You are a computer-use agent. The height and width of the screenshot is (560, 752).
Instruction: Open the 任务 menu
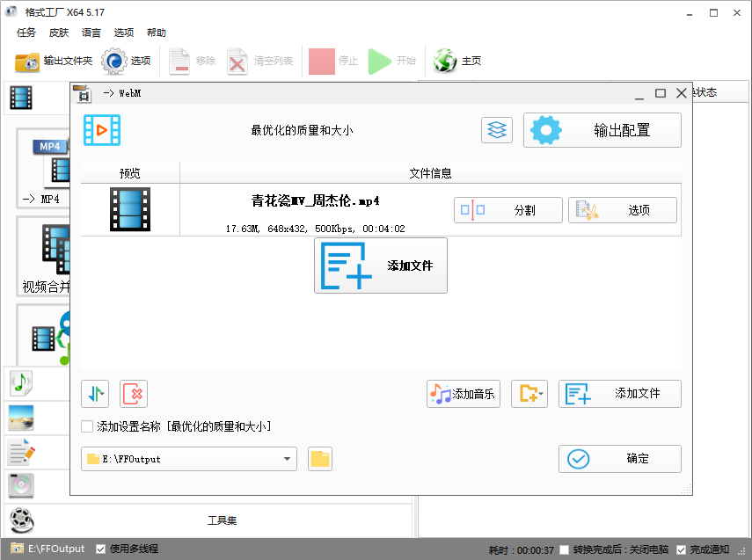point(26,33)
